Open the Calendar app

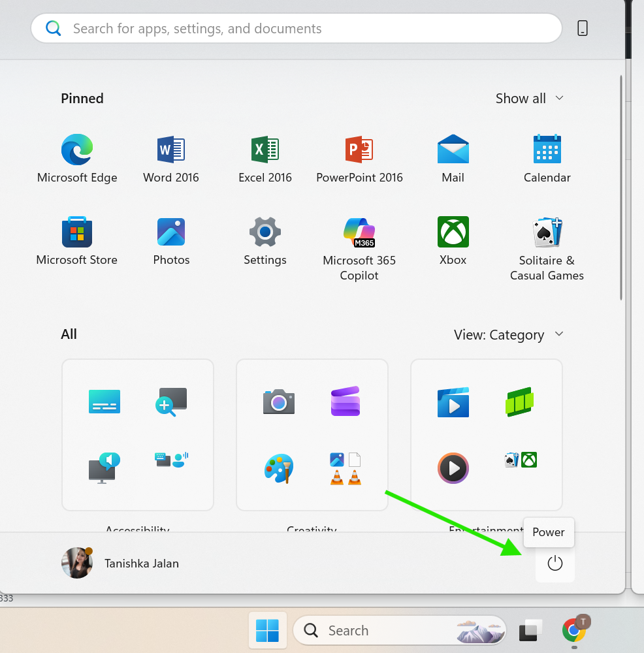[547, 159]
